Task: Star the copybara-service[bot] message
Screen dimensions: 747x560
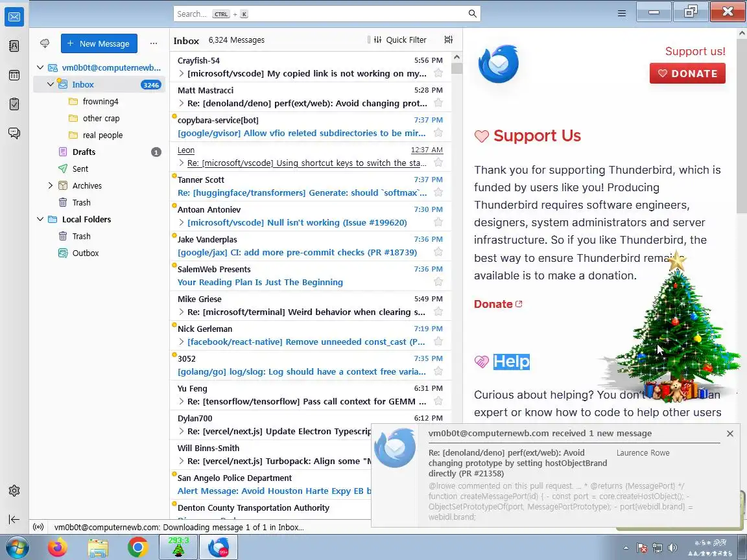Action: (x=438, y=132)
